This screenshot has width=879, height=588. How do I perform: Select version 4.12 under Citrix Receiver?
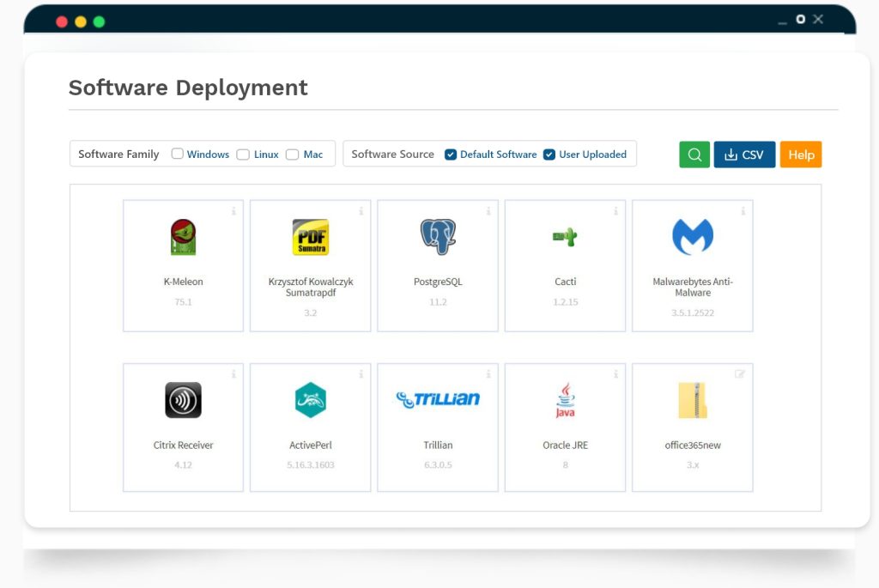click(184, 464)
